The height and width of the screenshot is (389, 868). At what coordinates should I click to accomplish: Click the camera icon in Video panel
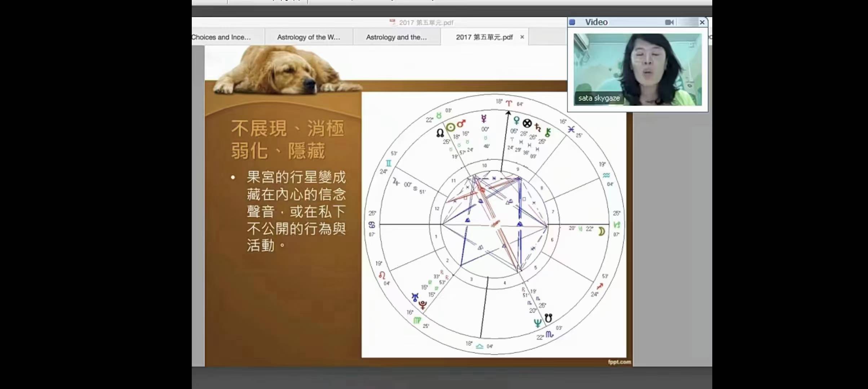[x=669, y=22]
